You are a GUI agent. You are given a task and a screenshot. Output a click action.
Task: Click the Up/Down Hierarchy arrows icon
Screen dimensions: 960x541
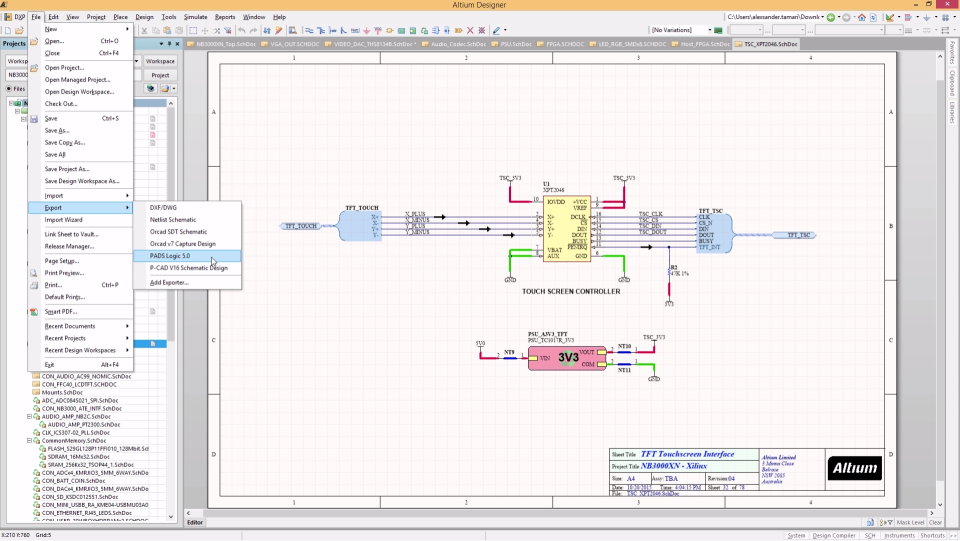pos(266,30)
